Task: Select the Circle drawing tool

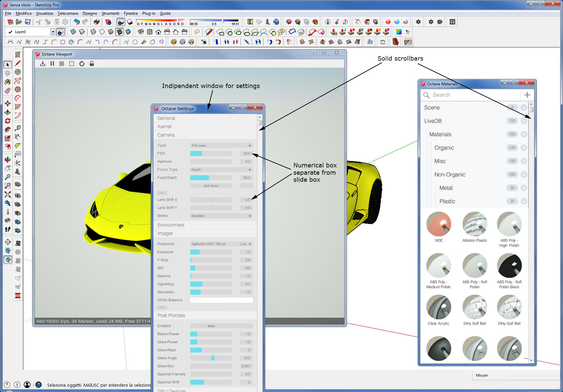Action: coord(18,72)
